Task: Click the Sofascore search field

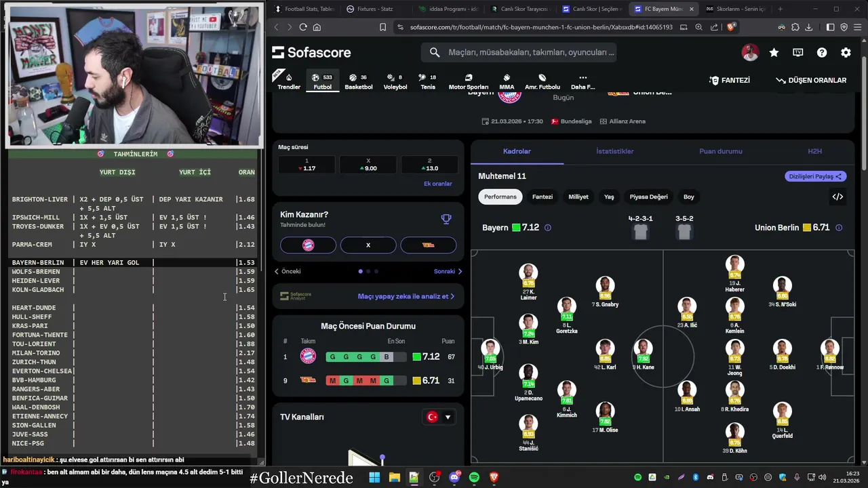Action: coord(519,52)
